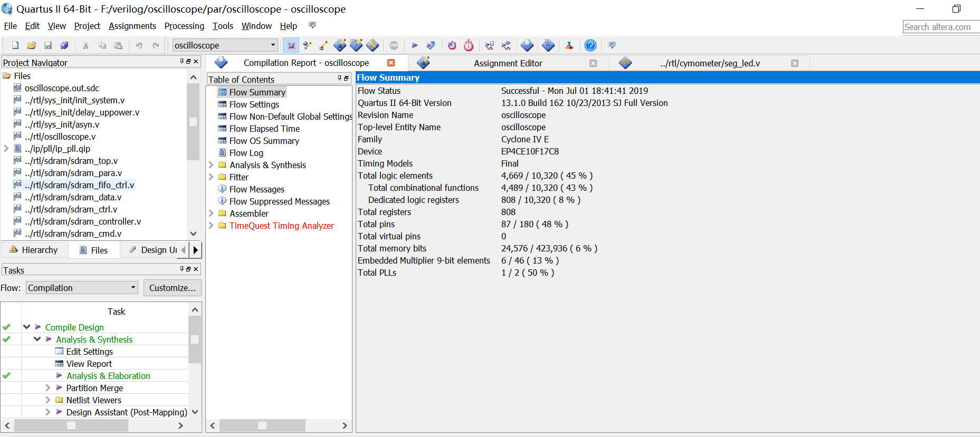Select oscilloscope.out.sdc in the Files list
The image size is (980, 437).
coord(62,88)
